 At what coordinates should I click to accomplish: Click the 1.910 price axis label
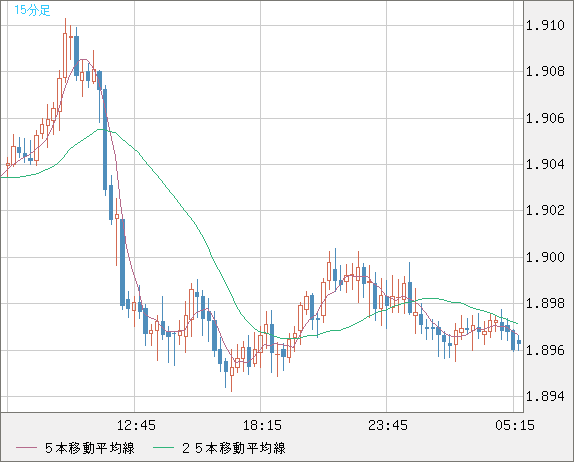545,25
